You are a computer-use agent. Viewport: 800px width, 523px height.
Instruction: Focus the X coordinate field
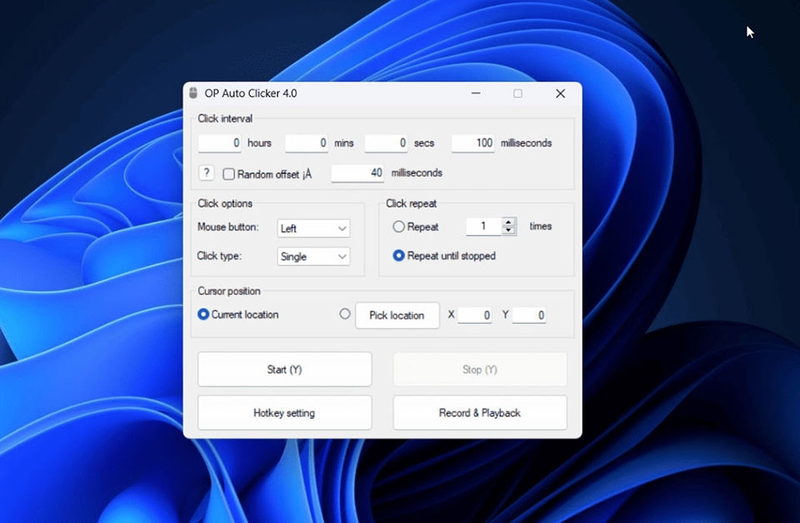[x=474, y=315]
